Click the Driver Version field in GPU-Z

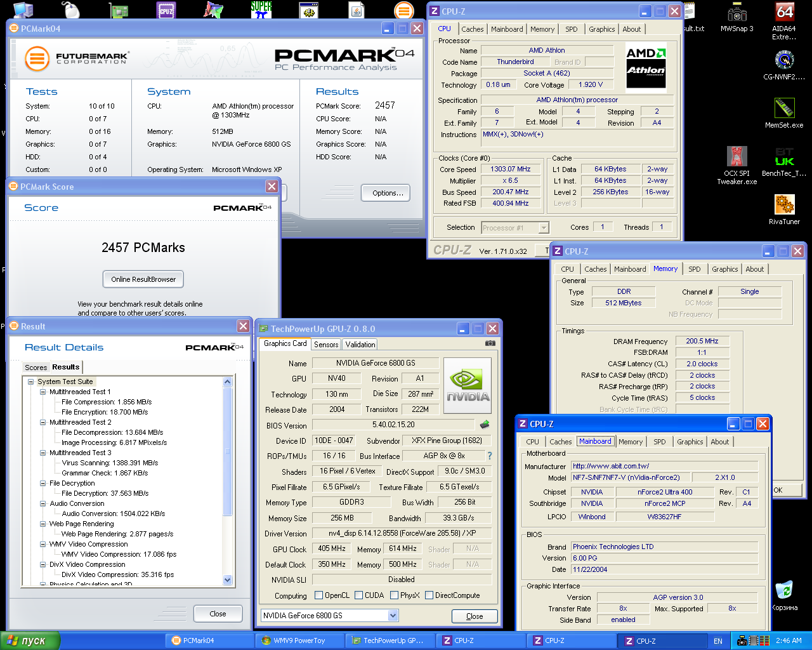click(x=402, y=533)
